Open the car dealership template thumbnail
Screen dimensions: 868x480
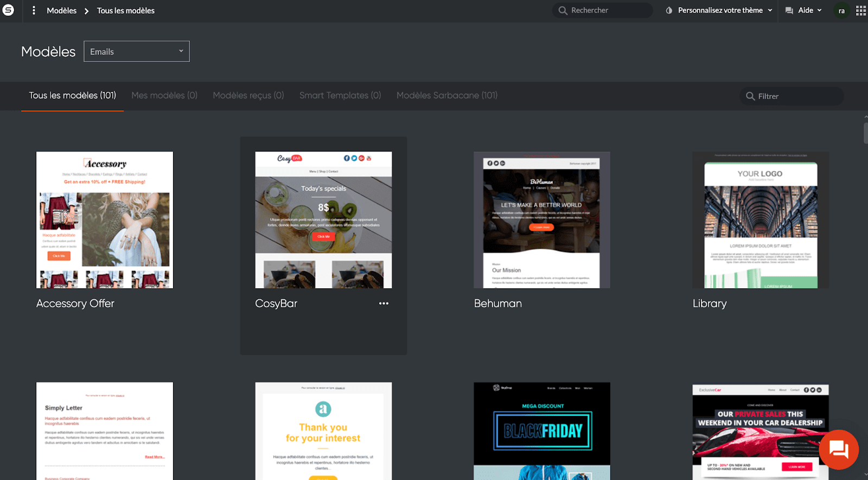[x=761, y=431]
